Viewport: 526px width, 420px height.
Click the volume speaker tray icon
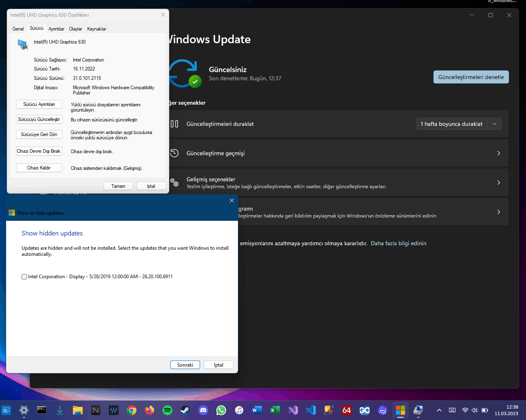pos(475,410)
